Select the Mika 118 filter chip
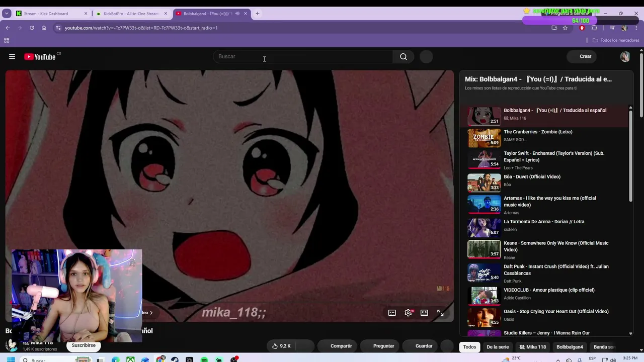 [533, 347]
